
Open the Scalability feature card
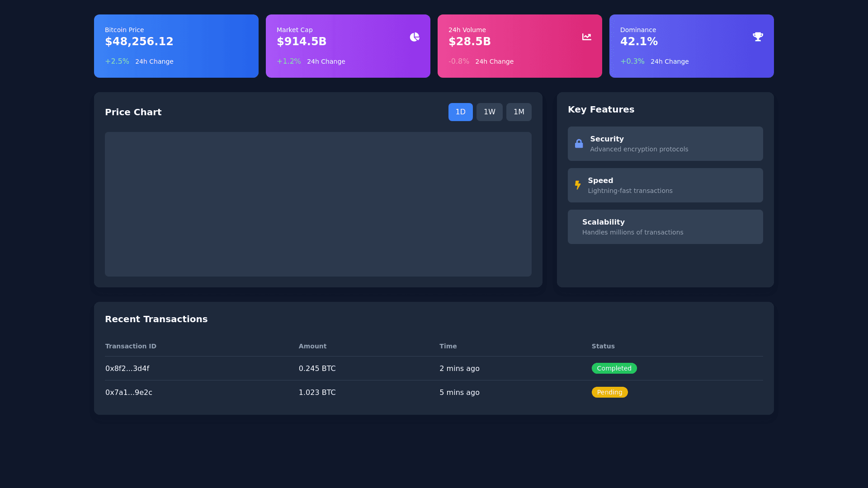pos(665,227)
